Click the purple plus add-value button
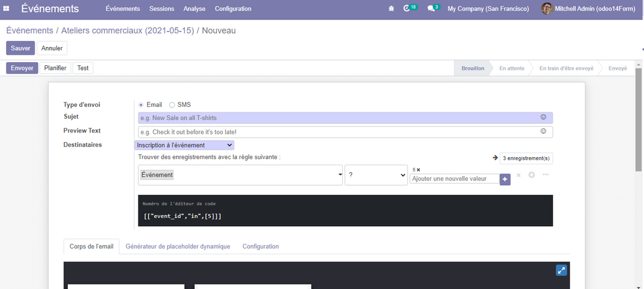 point(505,180)
